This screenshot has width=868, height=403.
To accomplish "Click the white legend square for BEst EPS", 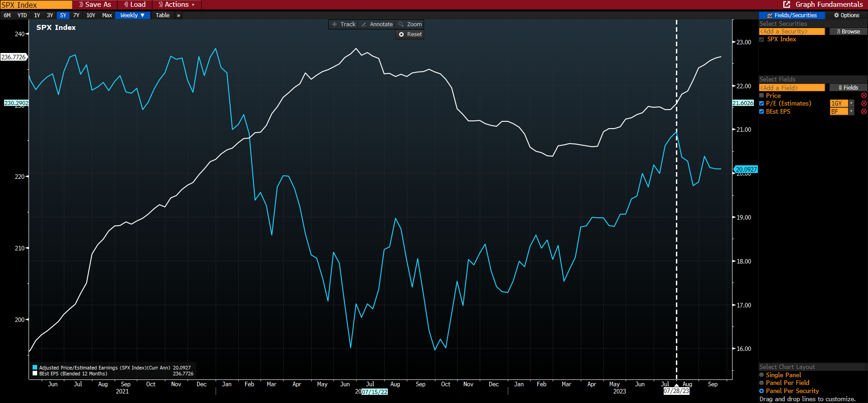I will point(35,374).
